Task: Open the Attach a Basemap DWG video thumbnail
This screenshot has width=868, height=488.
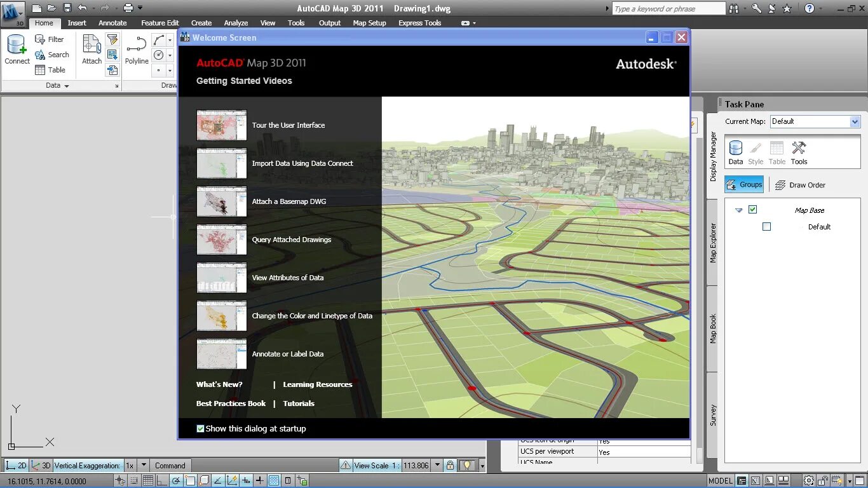Action: 221,201
